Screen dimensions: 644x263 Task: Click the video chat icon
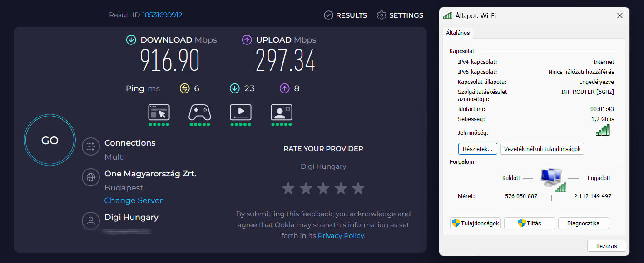pyautogui.click(x=282, y=112)
